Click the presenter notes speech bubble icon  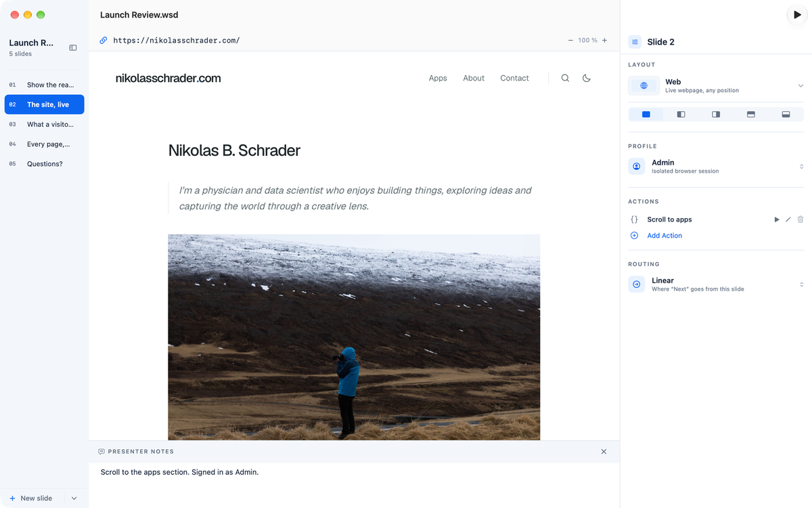coord(101,452)
